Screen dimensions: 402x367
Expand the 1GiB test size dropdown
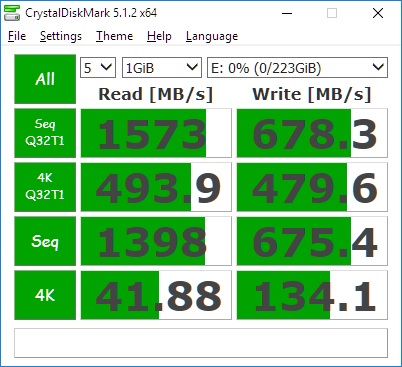pyautogui.click(x=162, y=68)
